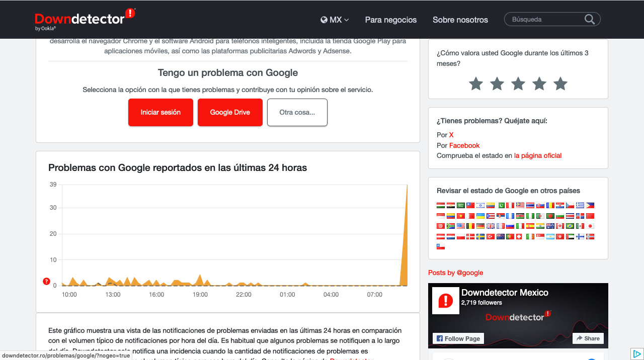Click the "Tengo un problema con Google" heading

[228, 72]
